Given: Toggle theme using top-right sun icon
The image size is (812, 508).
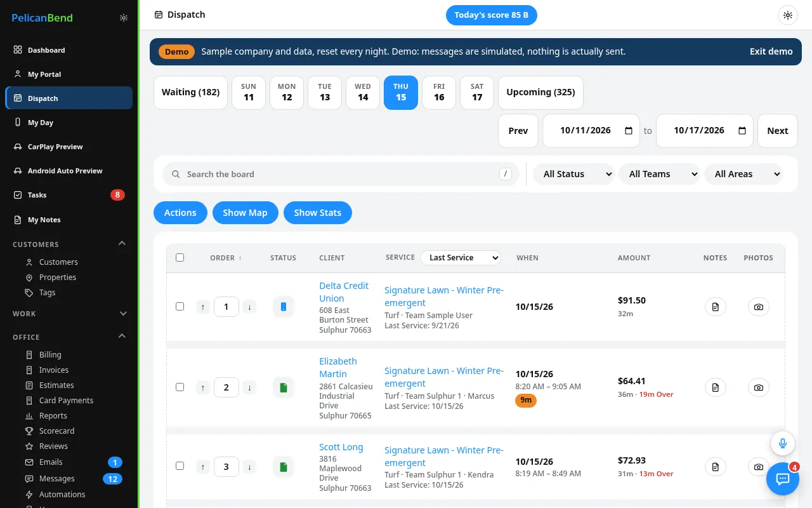Looking at the screenshot, I should tap(788, 15).
